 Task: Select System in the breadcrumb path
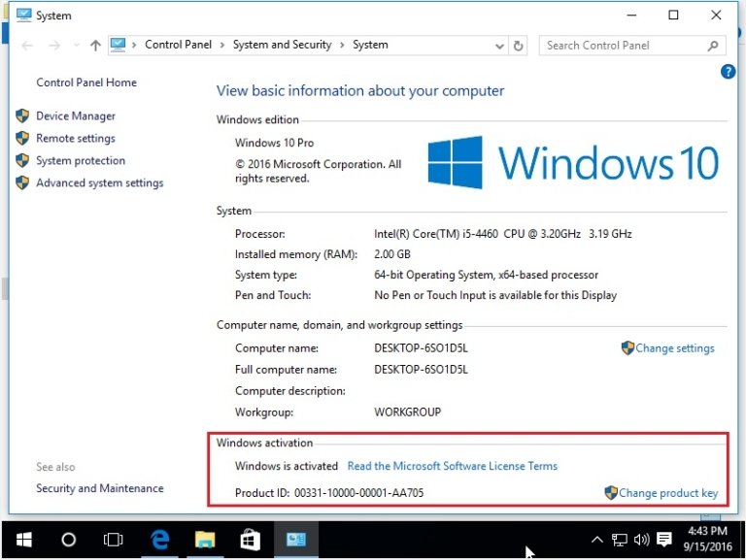tap(370, 45)
